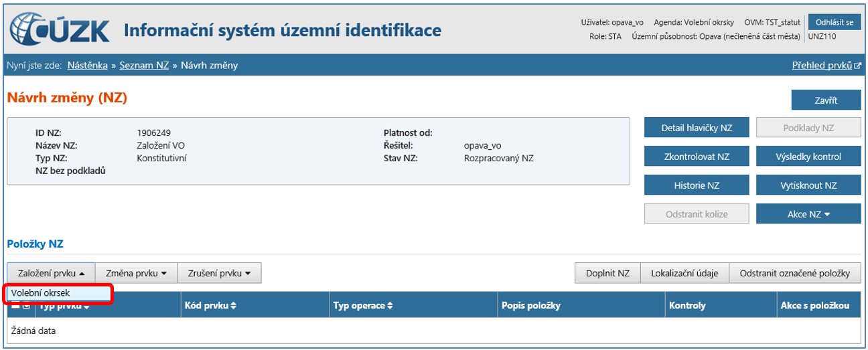The height and width of the screenshot is (350, 868).
Task: Open Detail hlavičky NZ
Action: click(696, 128)
